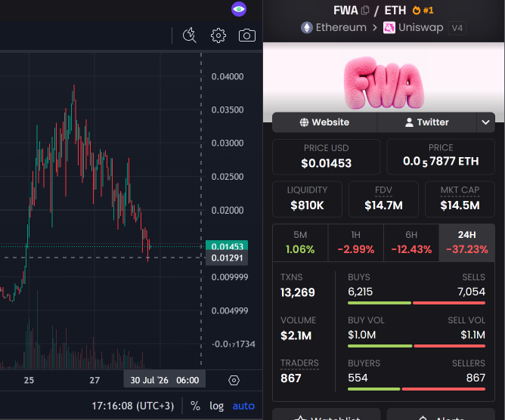Click the current price label 0.01453 on axis
Viewport: 505px width, 420px height.
click(227, 246)
